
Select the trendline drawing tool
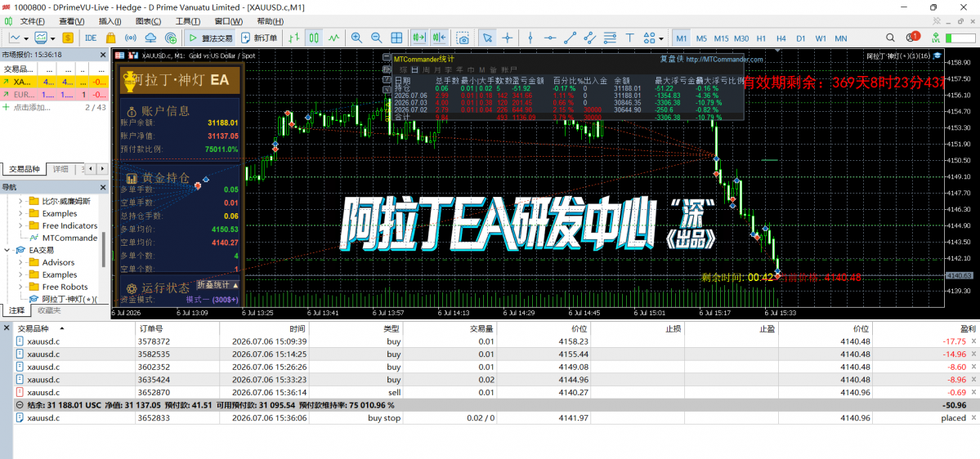click(x=570, y=38)
